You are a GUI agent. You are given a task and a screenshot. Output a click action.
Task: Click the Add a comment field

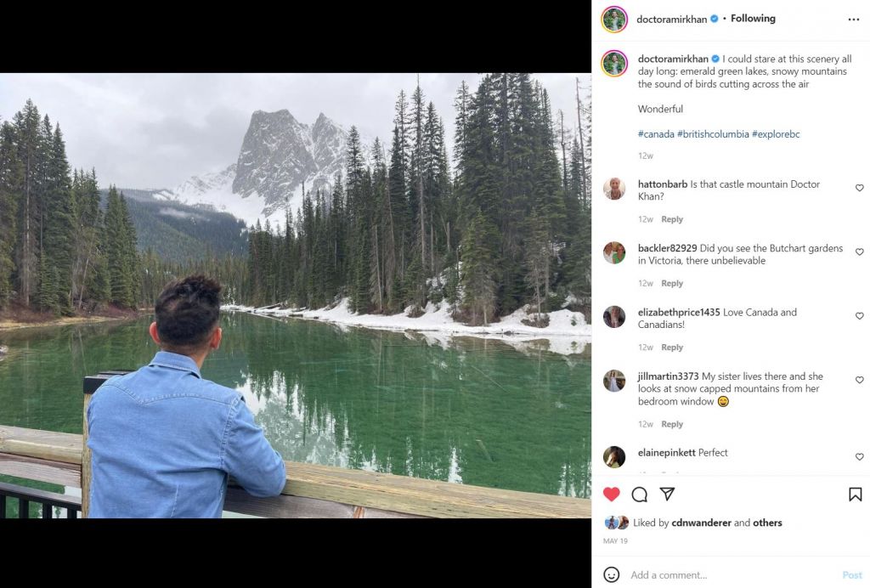pos(731,575)
